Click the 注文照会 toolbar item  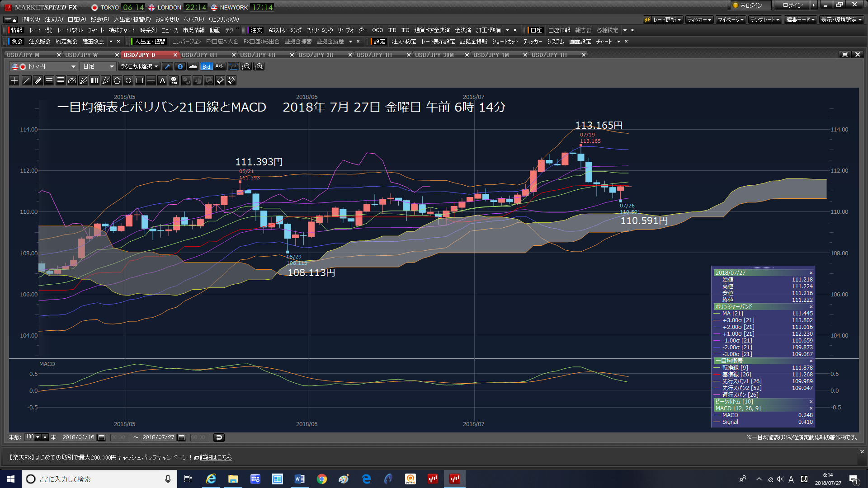point(40,42)
